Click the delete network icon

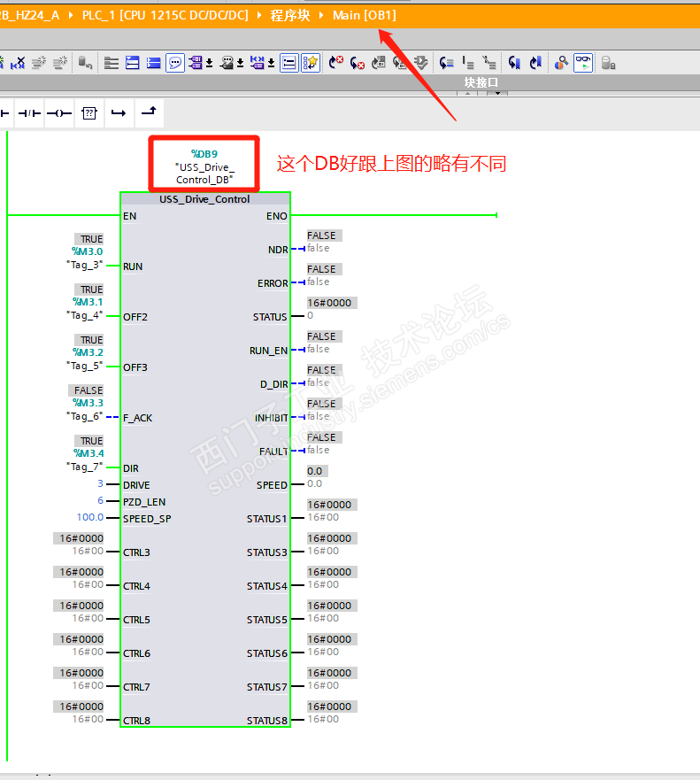pos(18,63)
